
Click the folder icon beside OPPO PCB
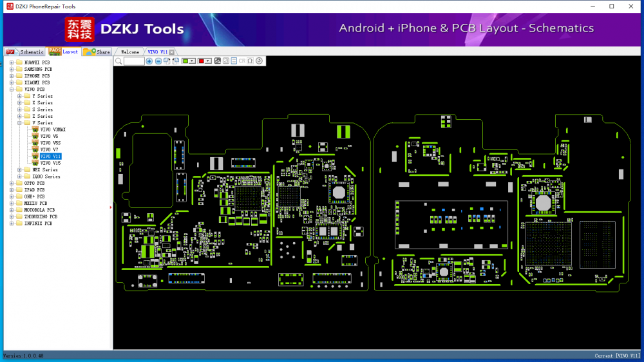[x=19, y=184]
